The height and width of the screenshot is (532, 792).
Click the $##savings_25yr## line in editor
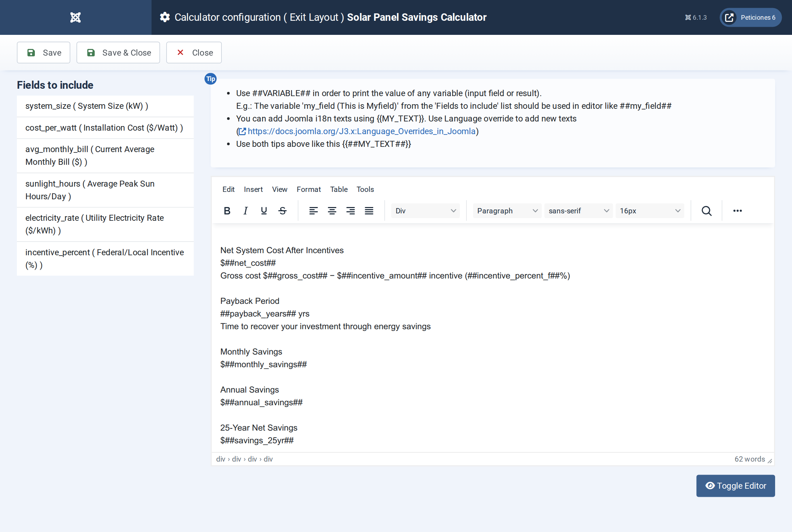257,440
